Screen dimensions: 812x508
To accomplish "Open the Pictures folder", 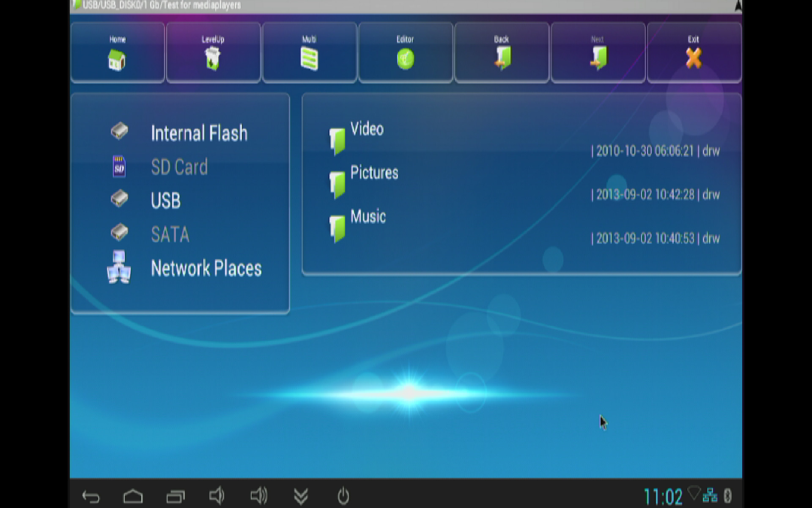I will click(374, 173).
